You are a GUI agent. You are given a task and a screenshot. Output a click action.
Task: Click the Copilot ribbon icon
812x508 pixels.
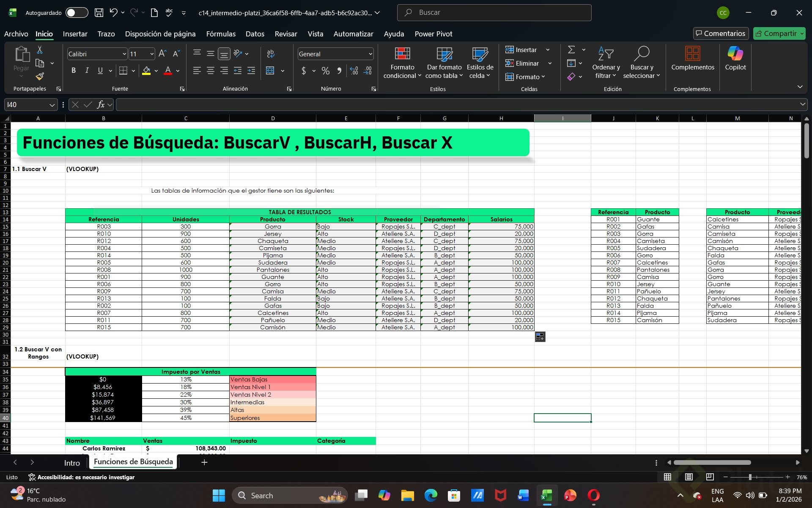tap(735, 59)
